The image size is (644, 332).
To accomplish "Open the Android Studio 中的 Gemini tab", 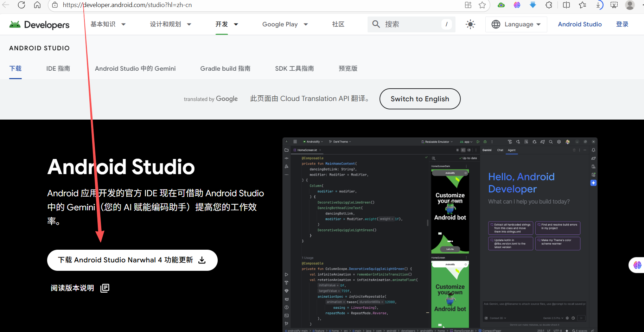I will point(135,69).
